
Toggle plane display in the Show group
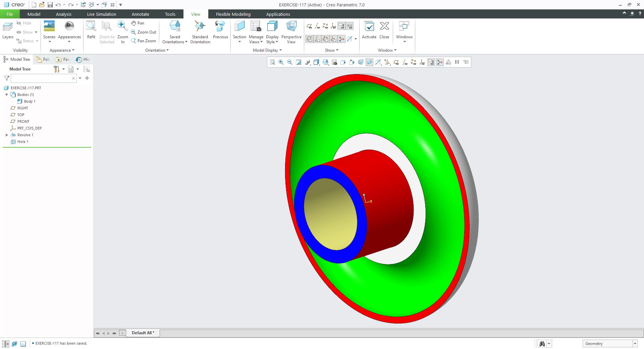pos(309,26)
